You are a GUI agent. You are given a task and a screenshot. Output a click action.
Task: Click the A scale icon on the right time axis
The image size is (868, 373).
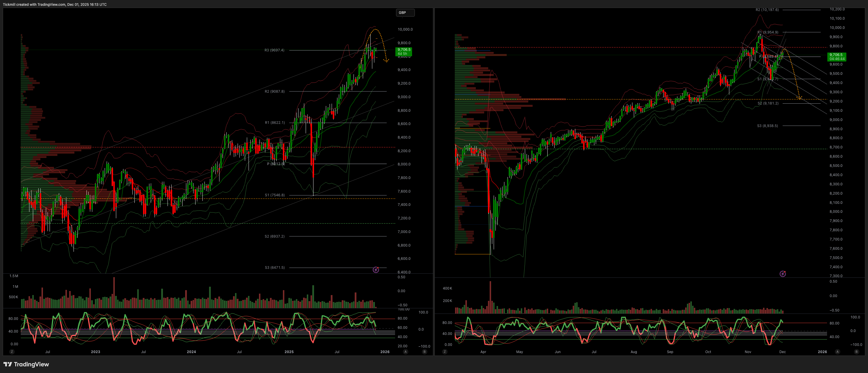837,352
